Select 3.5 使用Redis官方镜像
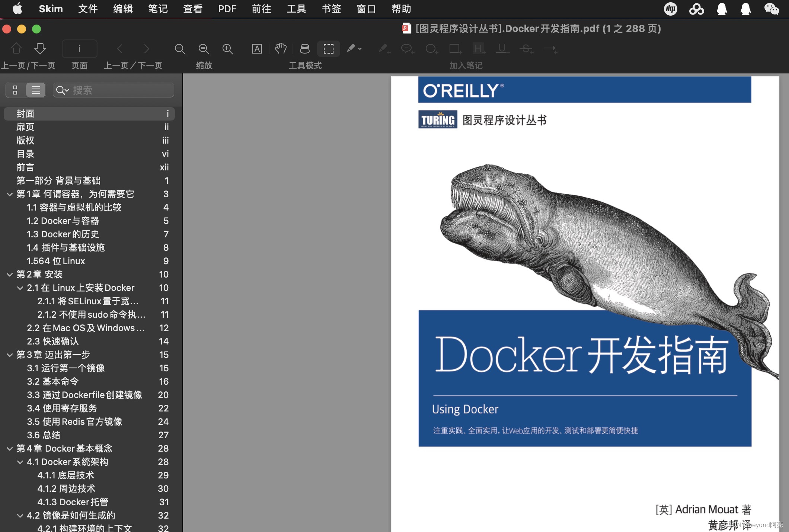 point(89,422)
